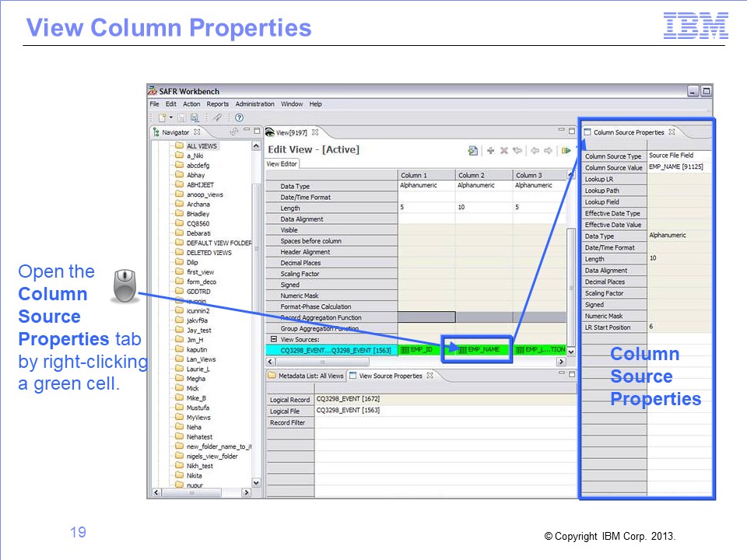Minimize the Navigator panel
Image resolution: width=747 pixels, height=560 pixels.
[247, 130]
